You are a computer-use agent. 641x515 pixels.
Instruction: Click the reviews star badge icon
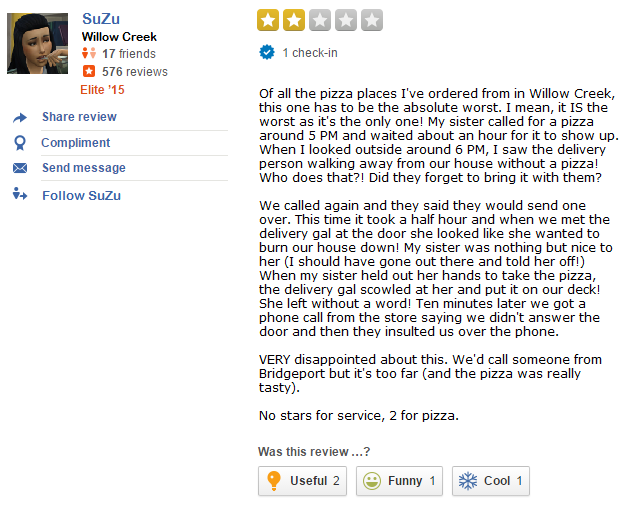click(88, 71)
